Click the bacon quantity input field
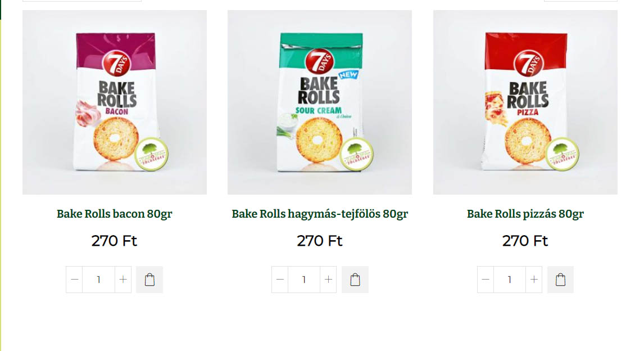The width and height of the screenshot is (644, 351). (98, 280)
